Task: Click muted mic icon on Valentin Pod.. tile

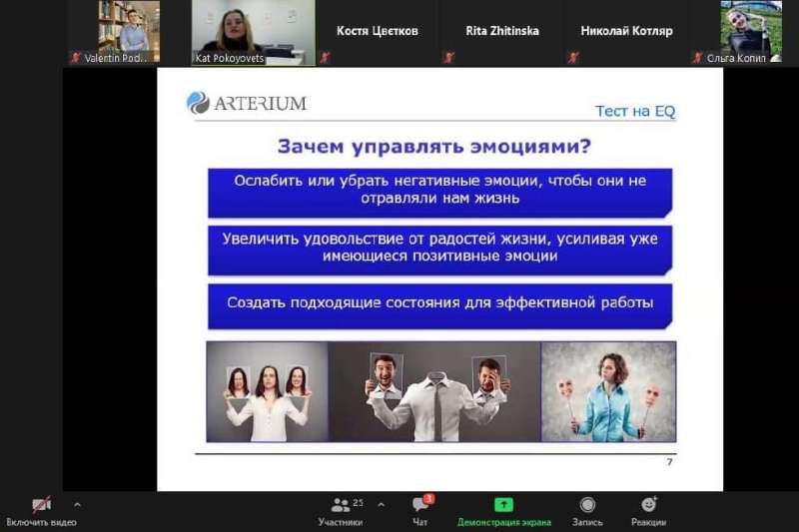Action: 76,58
